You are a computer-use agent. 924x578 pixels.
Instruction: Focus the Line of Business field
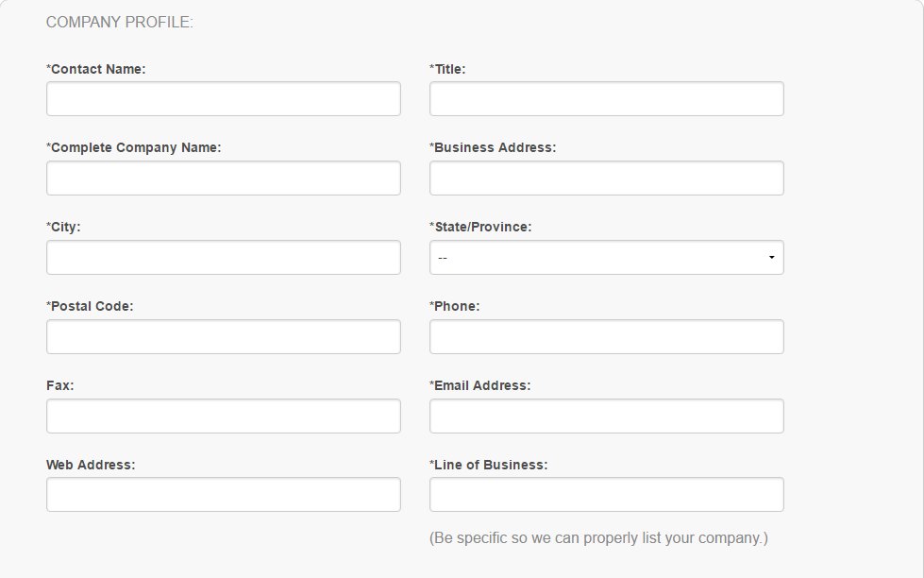606,495
